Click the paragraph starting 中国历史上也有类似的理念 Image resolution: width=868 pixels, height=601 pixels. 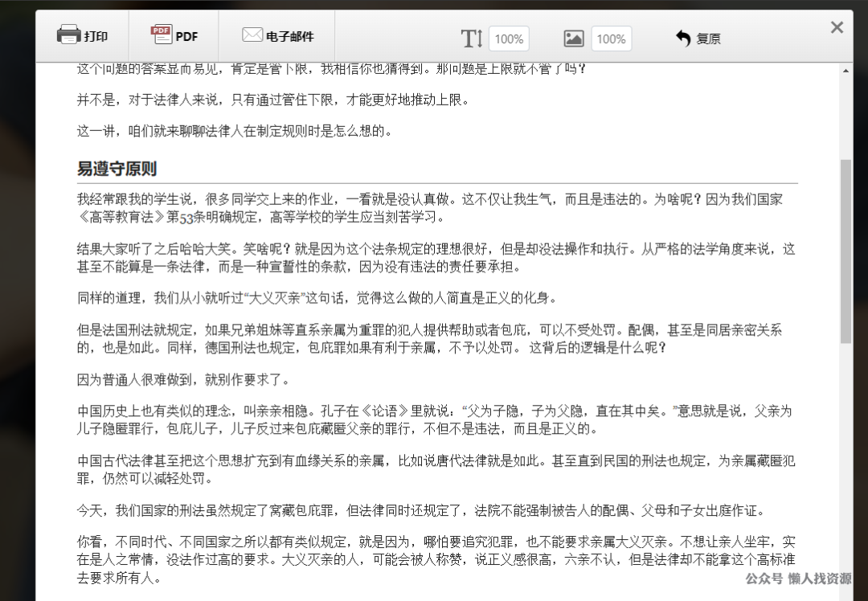(x=435, y=420)
